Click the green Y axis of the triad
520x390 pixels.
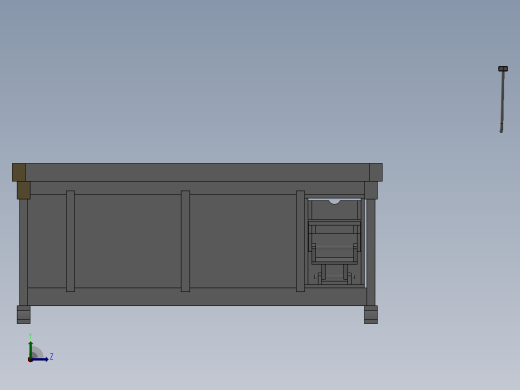click(x=31, y=350)
